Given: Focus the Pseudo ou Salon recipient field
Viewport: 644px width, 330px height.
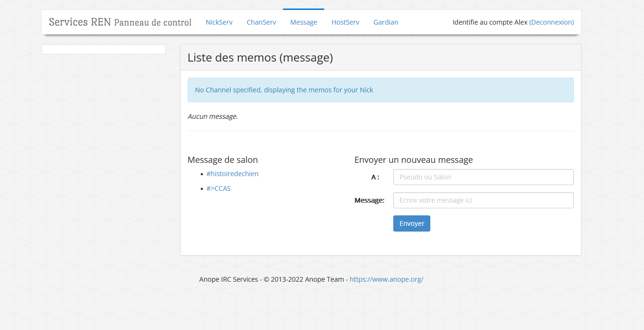Looking at the screenshot, I should 483,177.
